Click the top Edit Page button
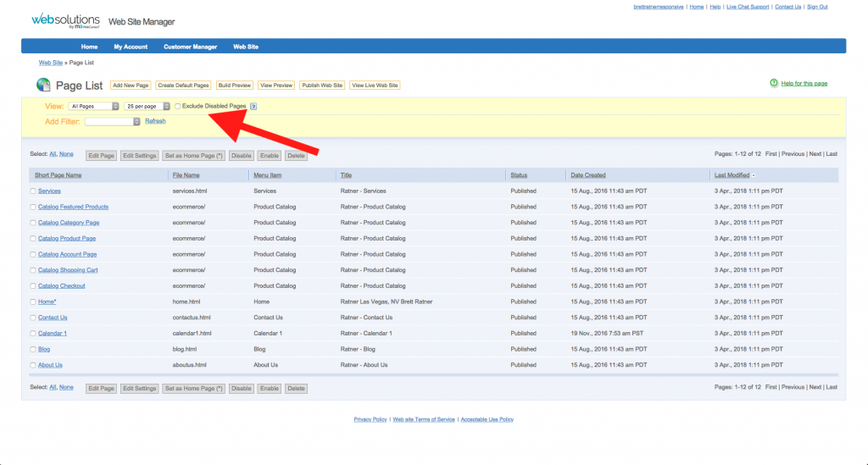Image resolution: width=868 pixels, height=465 pixels. click(x=102, y=156)
